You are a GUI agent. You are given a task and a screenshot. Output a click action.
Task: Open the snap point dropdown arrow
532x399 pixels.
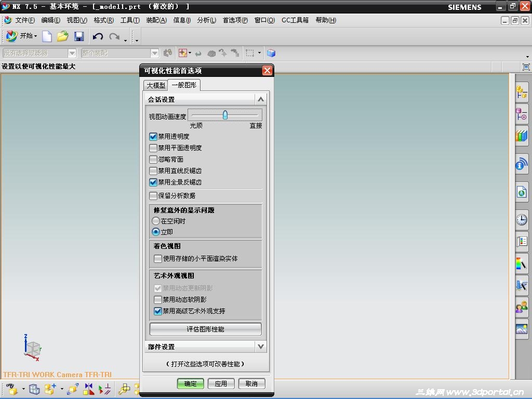(x=190, y=53)
